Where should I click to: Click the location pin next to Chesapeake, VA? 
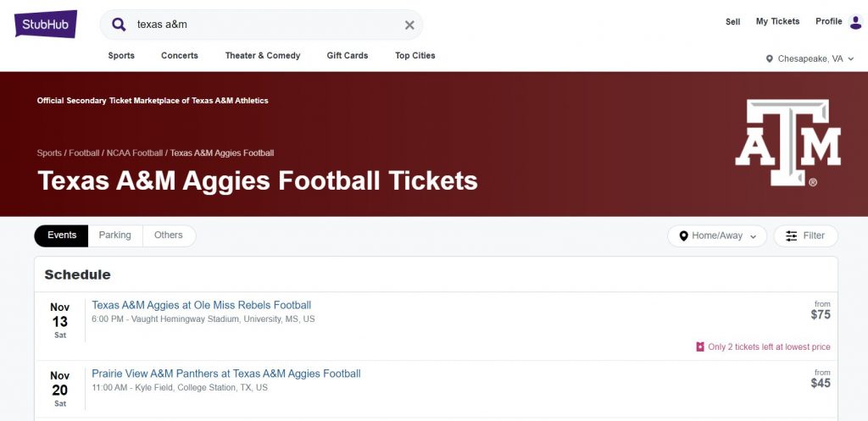click(x=769, y=58)
